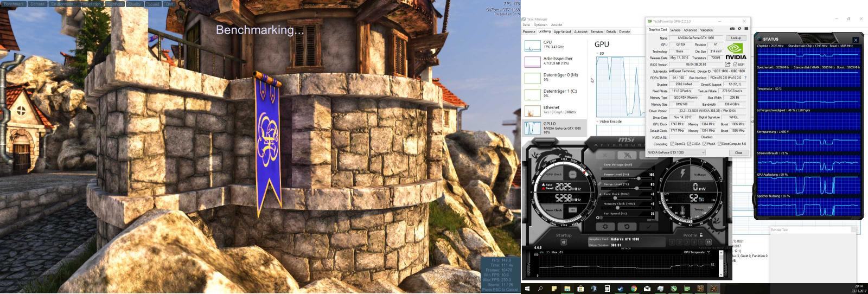Screen dimensions: 868x294
Task: Switch to Details tab in Task Manager
Action: pyautogui.click(x=611, y=31)
